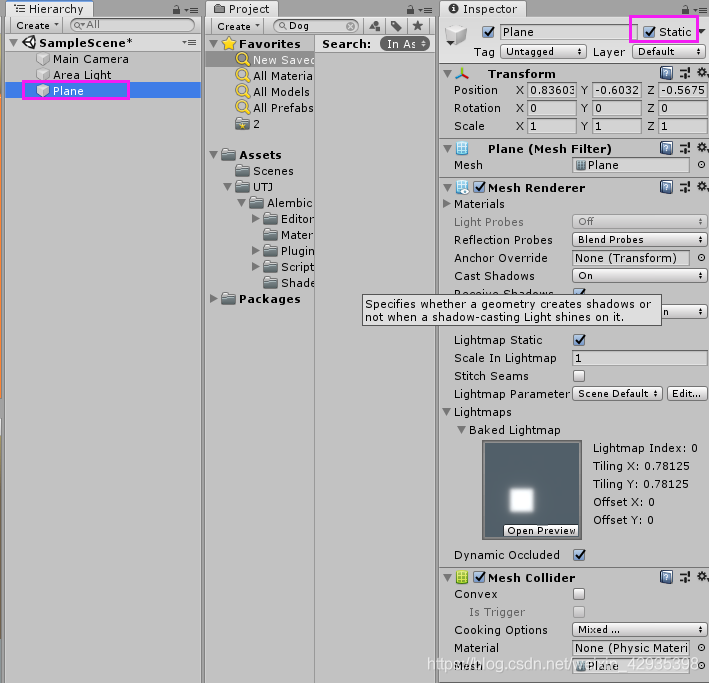Expand the Materials foldout
This screenshot has height=683, width=709.
coord(447,204)
